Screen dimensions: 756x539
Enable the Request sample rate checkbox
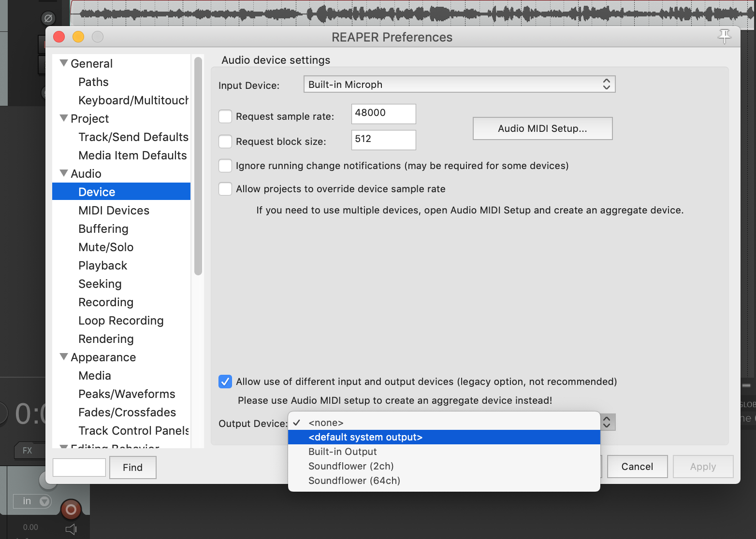pyautogui.click(x=225, y=116)
